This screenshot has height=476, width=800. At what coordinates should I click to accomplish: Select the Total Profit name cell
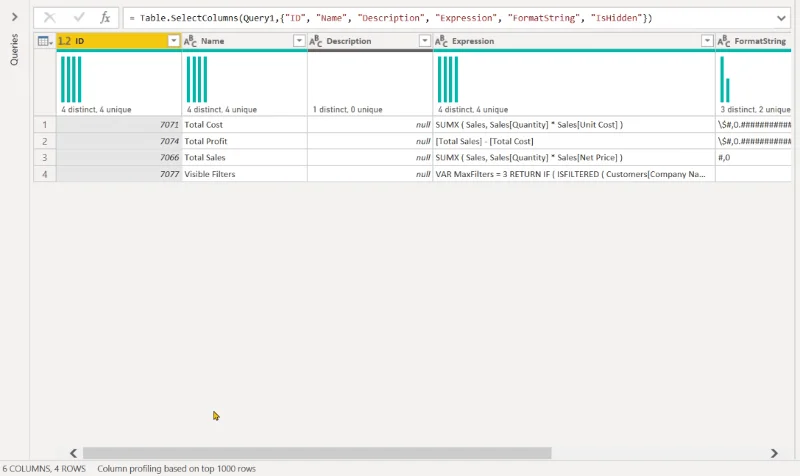(244, 141)
